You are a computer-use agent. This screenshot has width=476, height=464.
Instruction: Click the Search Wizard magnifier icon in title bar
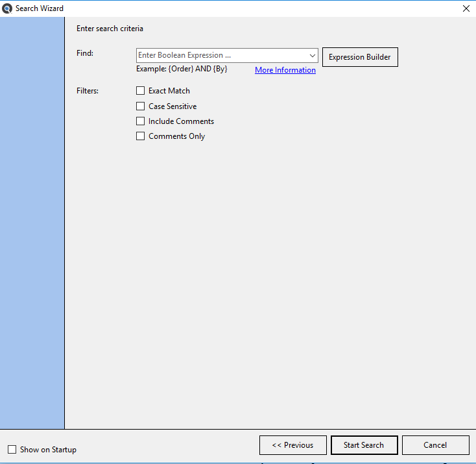tap(7, 8)
